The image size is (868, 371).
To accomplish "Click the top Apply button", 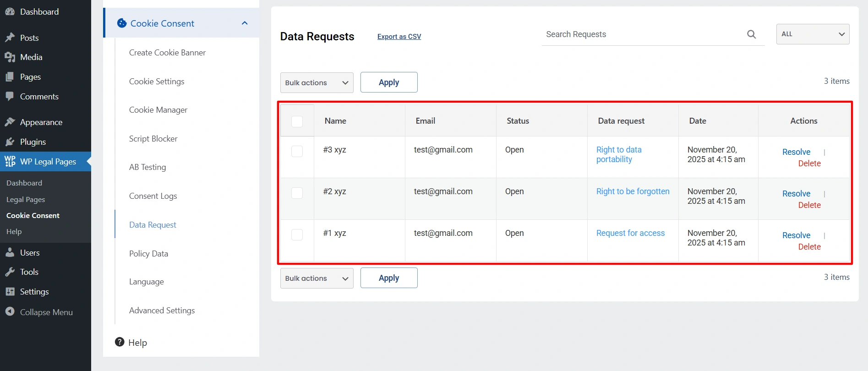I will click(389, 82).
